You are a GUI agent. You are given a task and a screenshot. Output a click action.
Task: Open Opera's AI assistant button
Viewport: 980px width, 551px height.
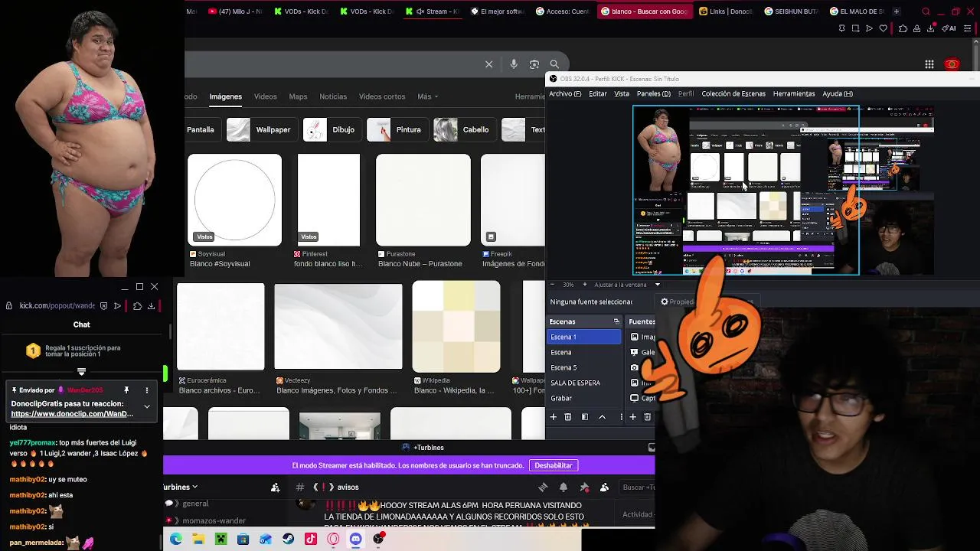(949, 28)
